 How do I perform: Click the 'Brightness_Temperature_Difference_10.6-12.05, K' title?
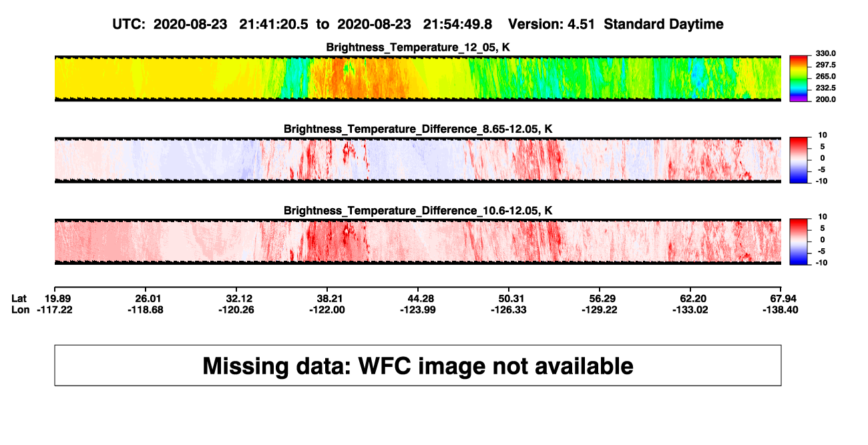coord(418,211)
